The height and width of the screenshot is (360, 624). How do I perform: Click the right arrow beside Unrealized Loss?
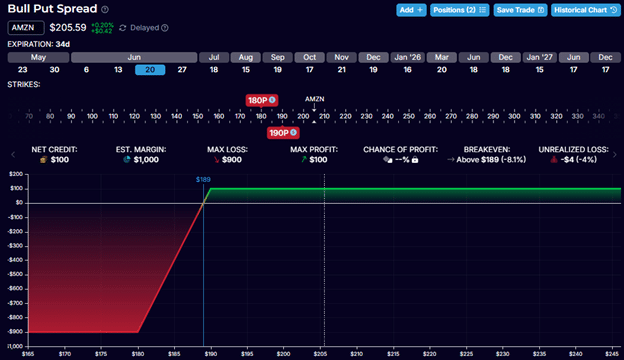click(x=615, y=155)
